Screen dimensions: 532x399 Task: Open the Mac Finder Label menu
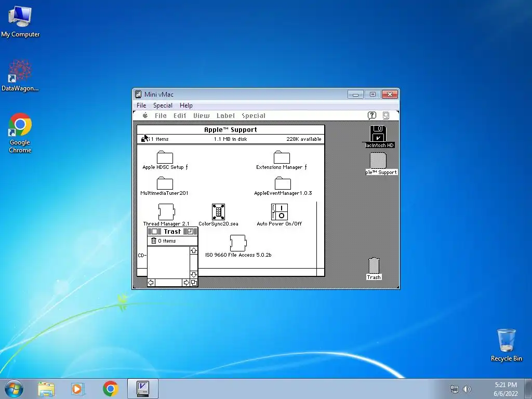pyautogui.click(x=225, y=116)
